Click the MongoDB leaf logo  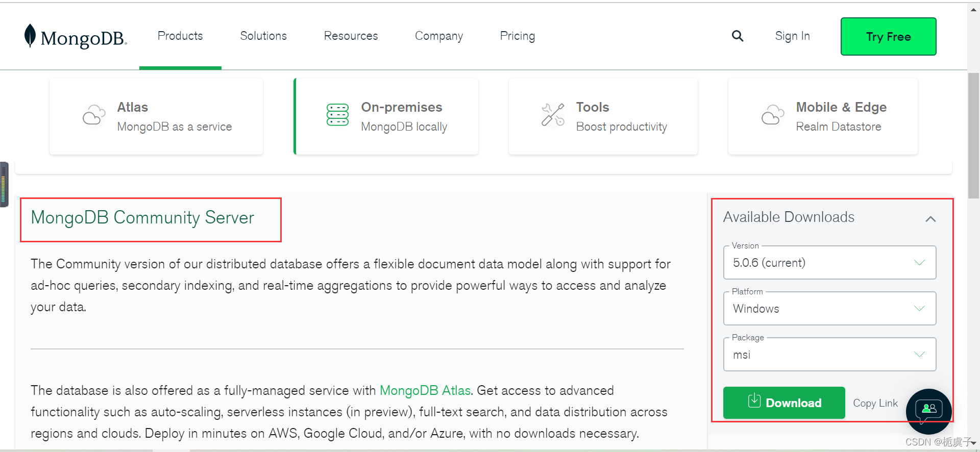[30, 36]
